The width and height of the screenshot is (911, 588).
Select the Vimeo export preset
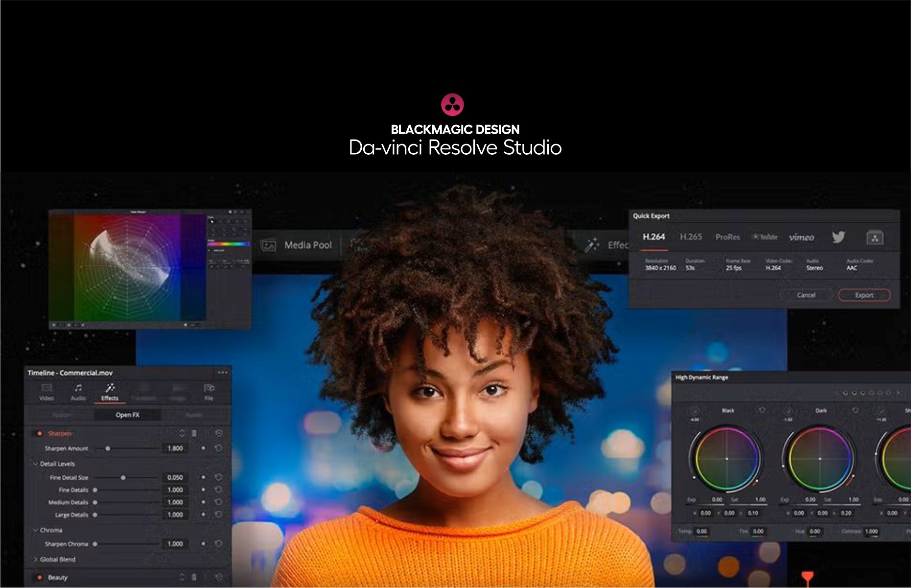pyautogui.click(x=801, y=237)
